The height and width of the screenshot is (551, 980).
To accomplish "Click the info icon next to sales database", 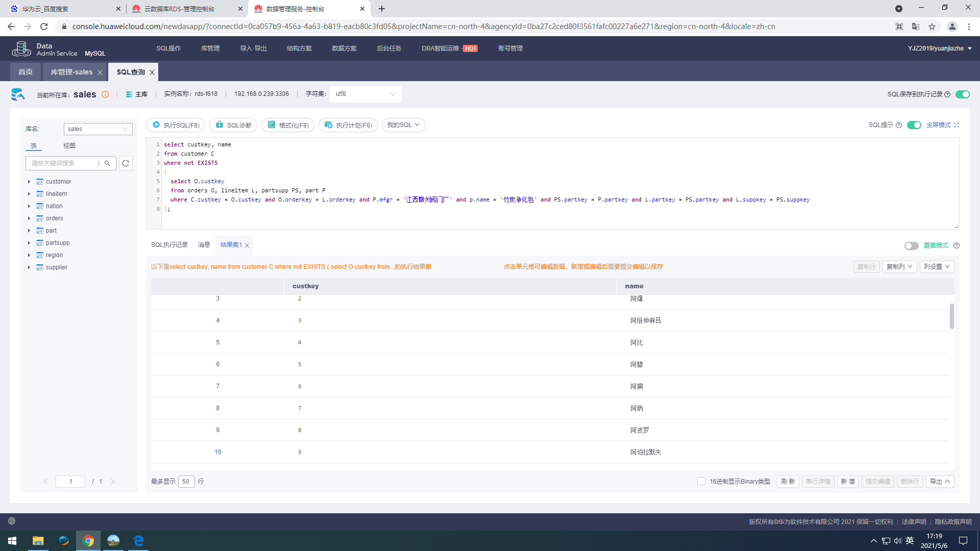I will click(x=105, y=94).
